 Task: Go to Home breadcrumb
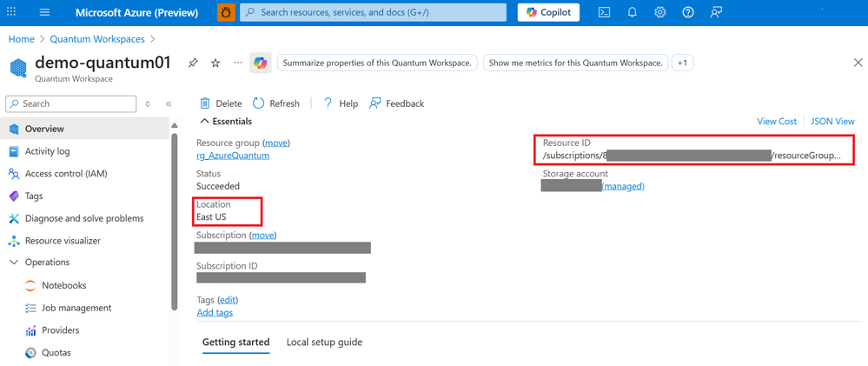(x=21, y=39)
